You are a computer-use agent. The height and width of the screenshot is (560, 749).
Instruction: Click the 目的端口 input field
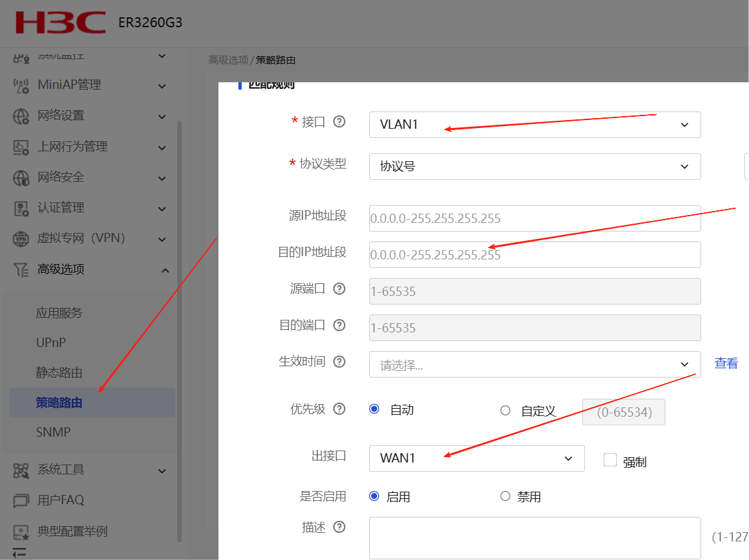click(x=535, y=328)
